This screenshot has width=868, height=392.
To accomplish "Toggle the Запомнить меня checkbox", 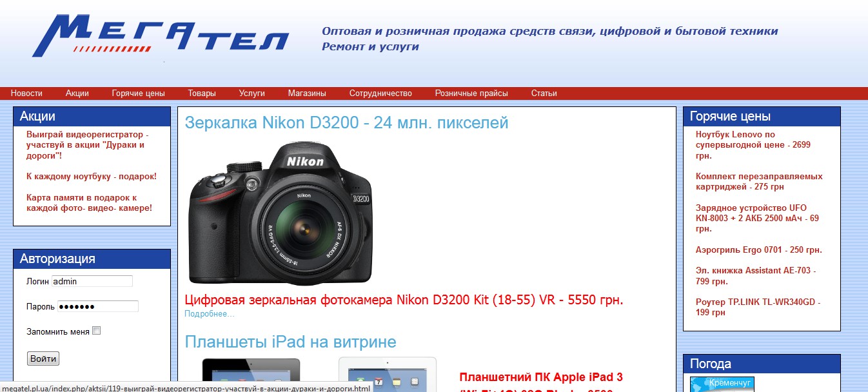I will point(97,331).
